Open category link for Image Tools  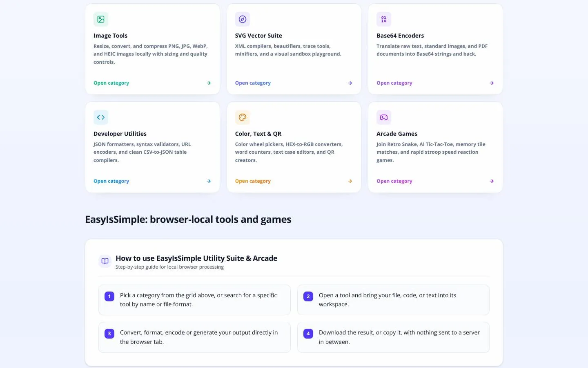(111, 83)
